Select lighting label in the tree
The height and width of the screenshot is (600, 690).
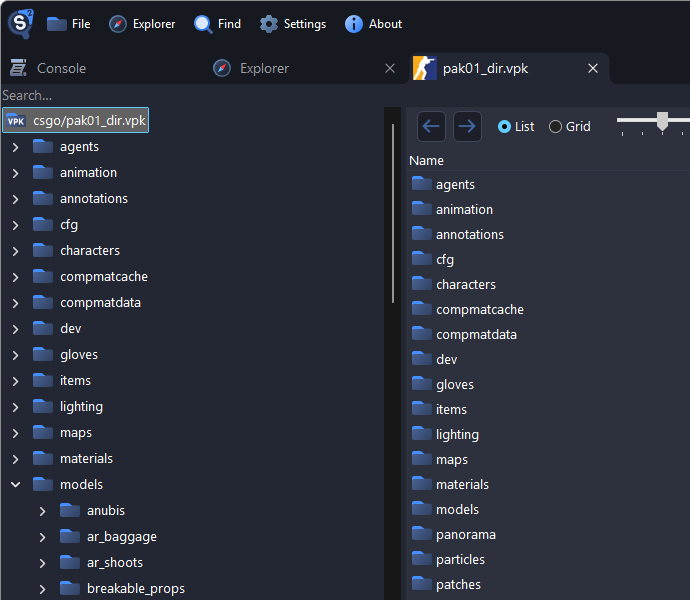tap(81, 407)
